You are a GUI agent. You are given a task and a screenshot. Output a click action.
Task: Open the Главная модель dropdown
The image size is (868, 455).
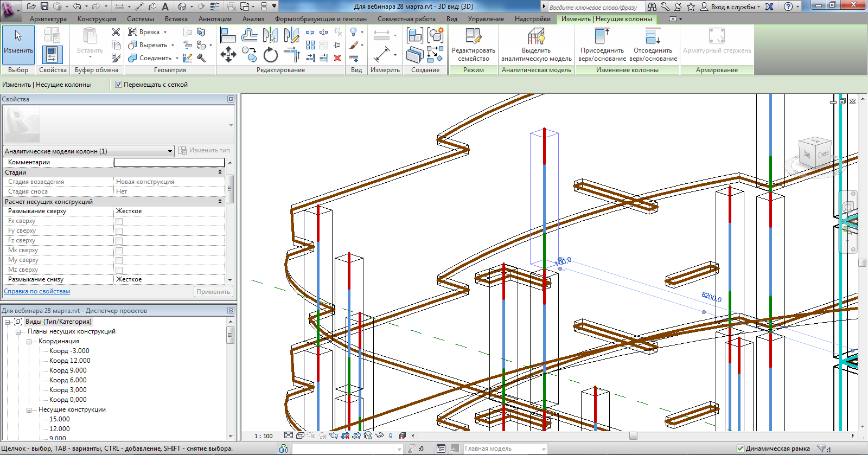click(544, 449)
